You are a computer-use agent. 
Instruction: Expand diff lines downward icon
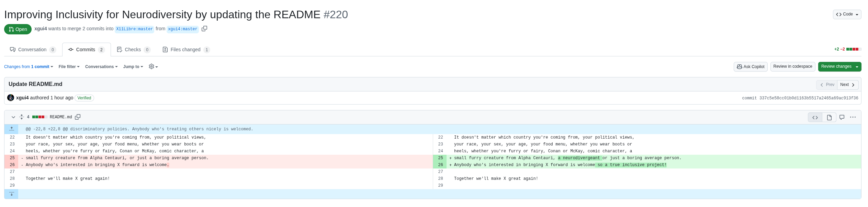11,194
